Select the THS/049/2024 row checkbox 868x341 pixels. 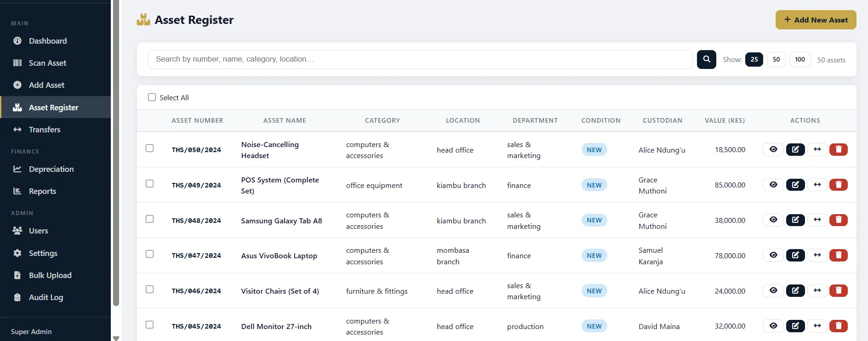[149, 183]
